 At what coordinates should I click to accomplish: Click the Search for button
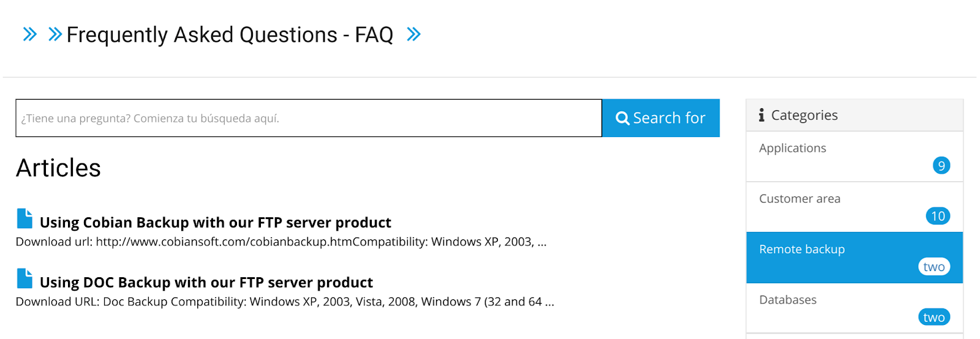click(x=661, y=118)
